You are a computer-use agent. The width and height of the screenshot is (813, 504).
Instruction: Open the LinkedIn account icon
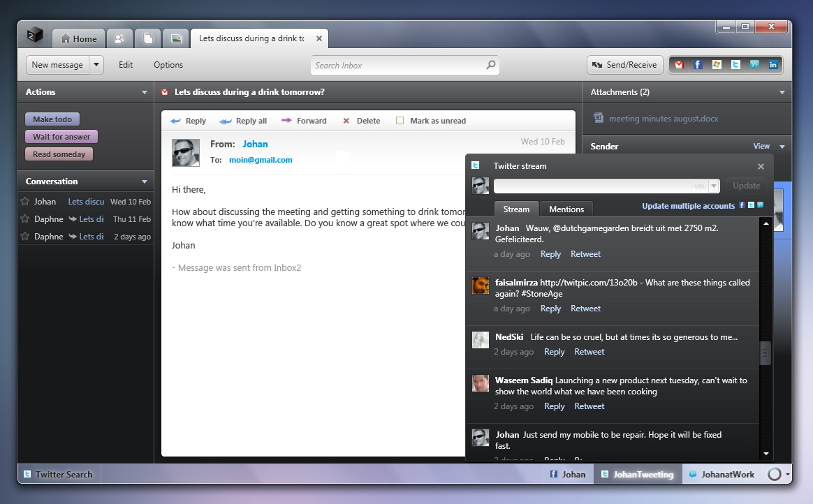(773, 65)
